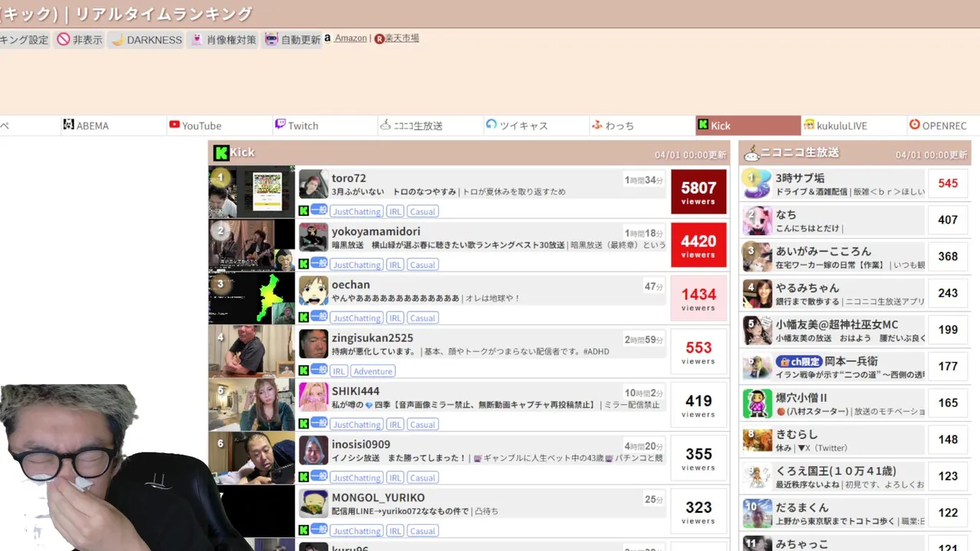Click 一般 badge on zingisukan2525 row
This screenshot has height=551, width=980.
click(318, 370)
